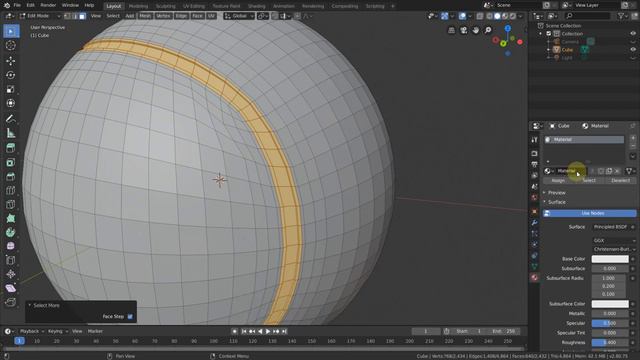Enable the Face Step checkbox
Image resolution: width=640 pixels, height=360 pixels.
pos(130,316)
